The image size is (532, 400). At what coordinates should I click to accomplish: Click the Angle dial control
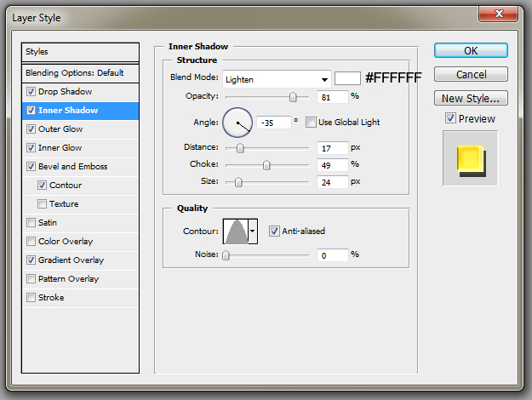(x=237, y=123)
